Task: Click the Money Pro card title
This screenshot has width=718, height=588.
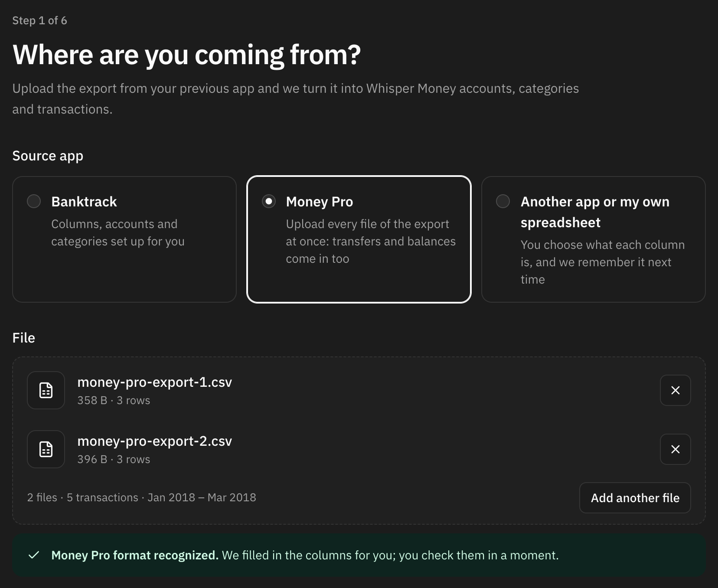Action: [x=320, y=202]
